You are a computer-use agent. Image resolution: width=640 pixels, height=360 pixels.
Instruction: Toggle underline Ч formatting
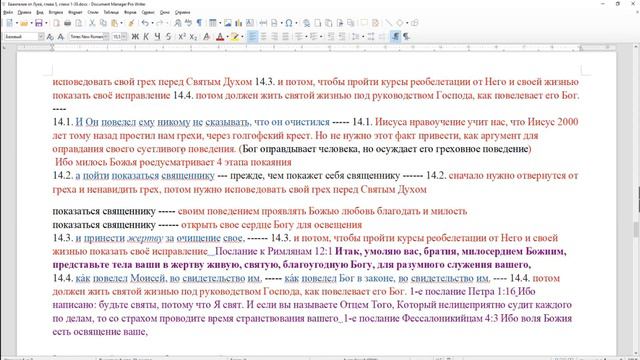click(x=157, y=37)
